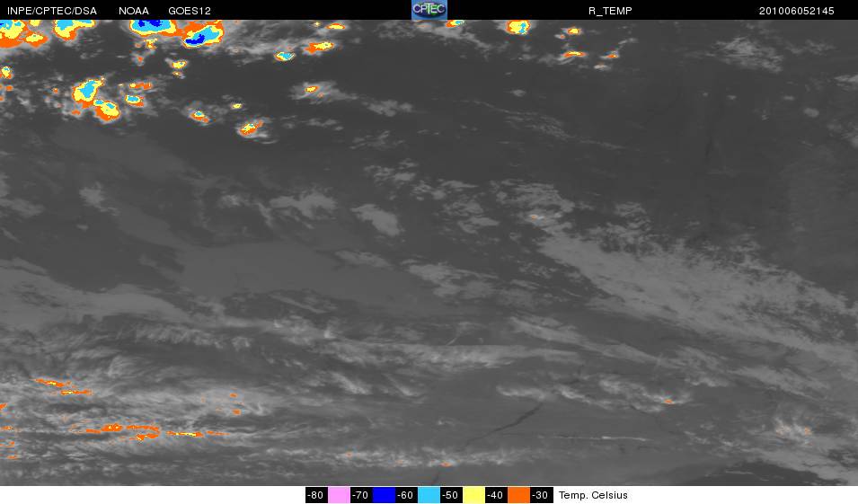The height and width of the screenshot is (504, 858).
Task: Click the pink -80 to -70 legend swatch
Action: point(339,495)
